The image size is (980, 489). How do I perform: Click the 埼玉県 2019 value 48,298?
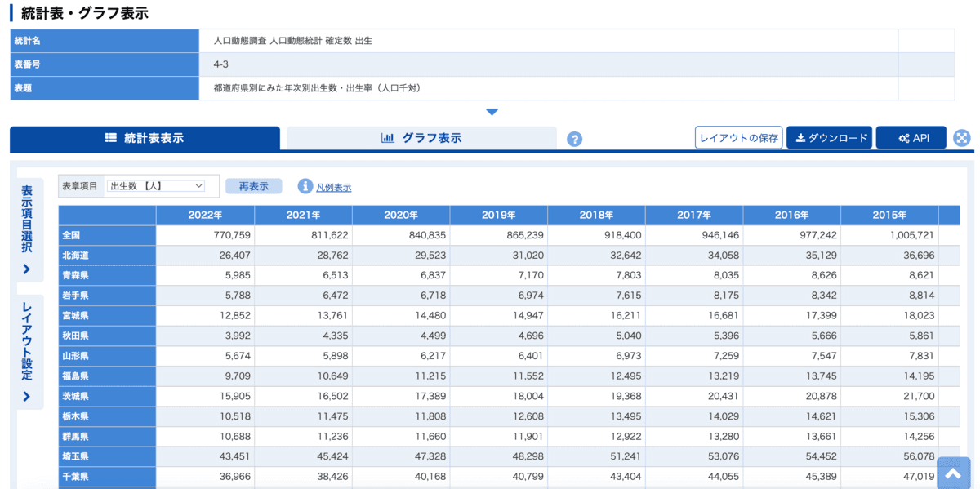(527, 456)
